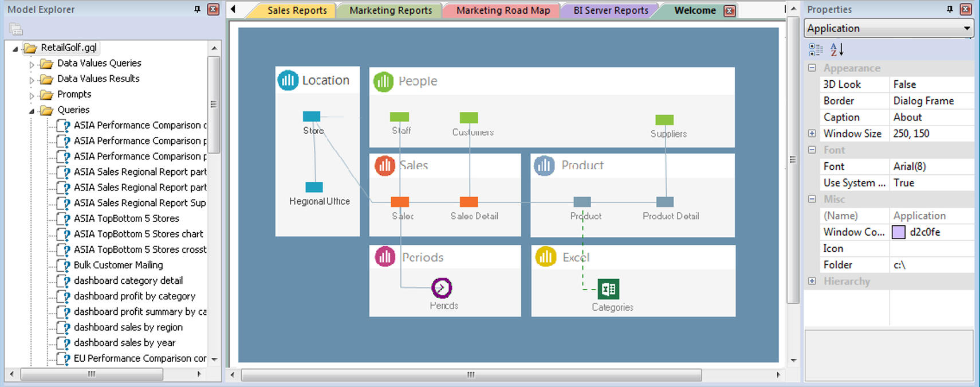Click the Window Color d2c0fe swatch
This screenshot has height=387, width=980.
pyautogui.click(x=899, y=232)
